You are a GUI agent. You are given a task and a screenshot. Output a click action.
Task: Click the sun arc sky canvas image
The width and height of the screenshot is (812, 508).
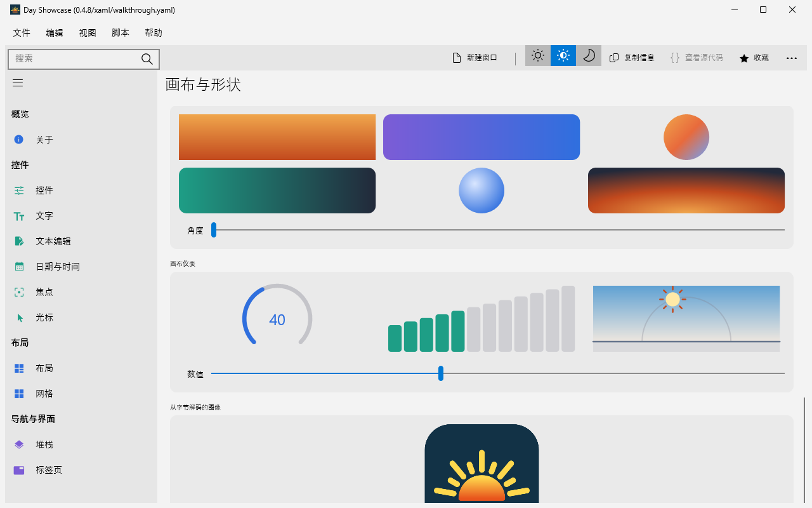coord(686,319)
